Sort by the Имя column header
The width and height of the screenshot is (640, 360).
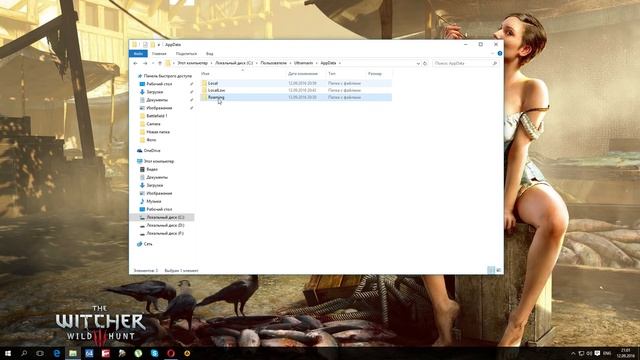pos(205,73)
